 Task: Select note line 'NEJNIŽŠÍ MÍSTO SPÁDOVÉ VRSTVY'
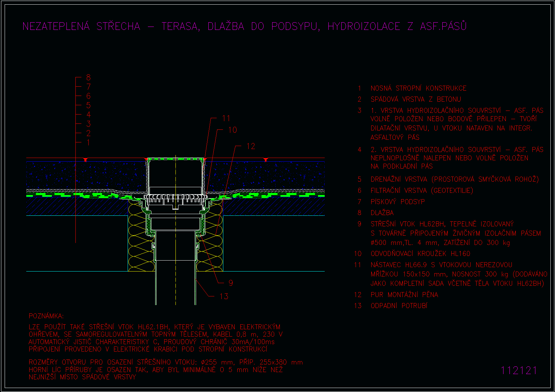[x=82, y=377]
